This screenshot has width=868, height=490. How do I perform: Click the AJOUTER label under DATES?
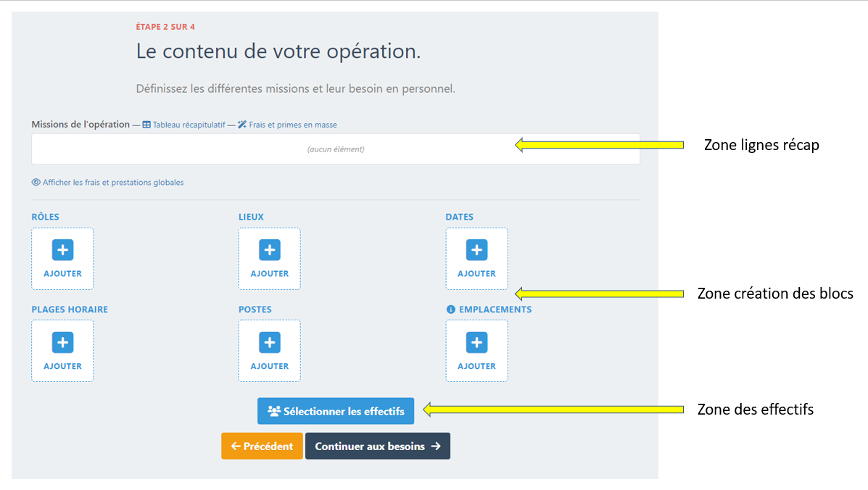(x=476, y=274)
